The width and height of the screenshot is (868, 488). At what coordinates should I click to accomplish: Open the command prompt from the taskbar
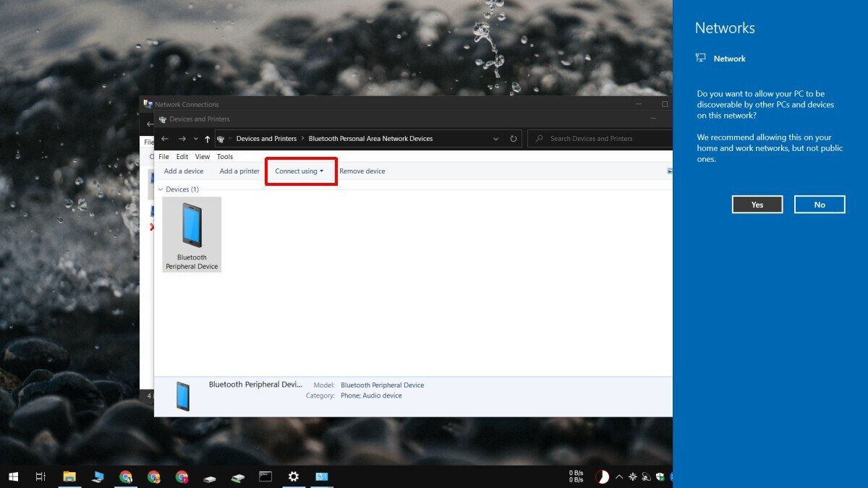click(265, 476)
